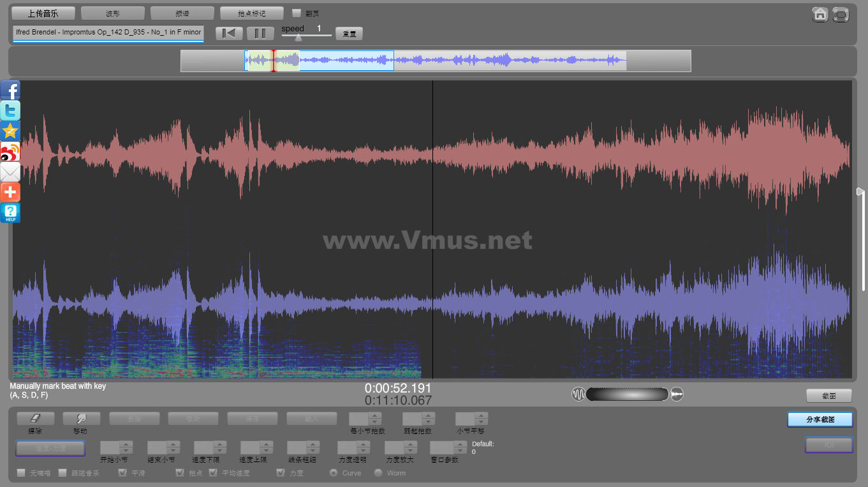Toggle the 翻页 page-flip checkbox
The image size is (868, 487).
[296, 13]
